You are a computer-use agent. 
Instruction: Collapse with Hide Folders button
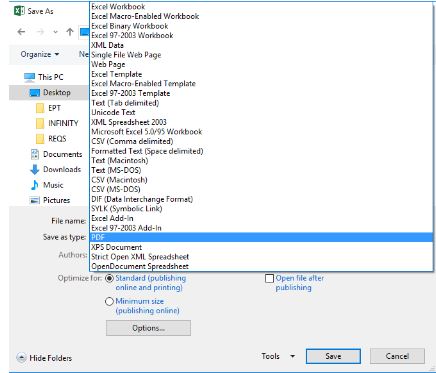click(x=44, y=358)
